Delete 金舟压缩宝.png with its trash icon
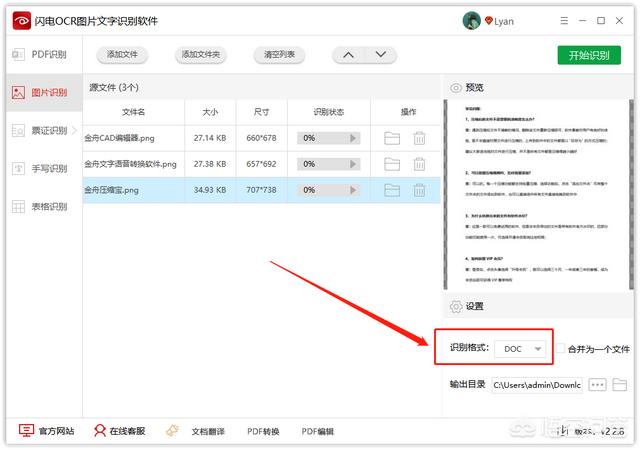Image resolution: width=640 pixels, height=450 pixels. pos(419,190)
